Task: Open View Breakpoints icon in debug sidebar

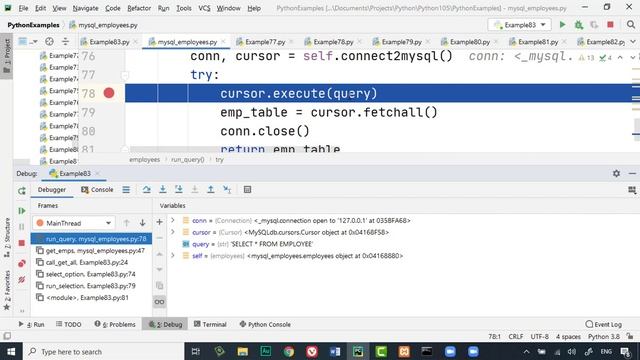Action: (22, 263)
